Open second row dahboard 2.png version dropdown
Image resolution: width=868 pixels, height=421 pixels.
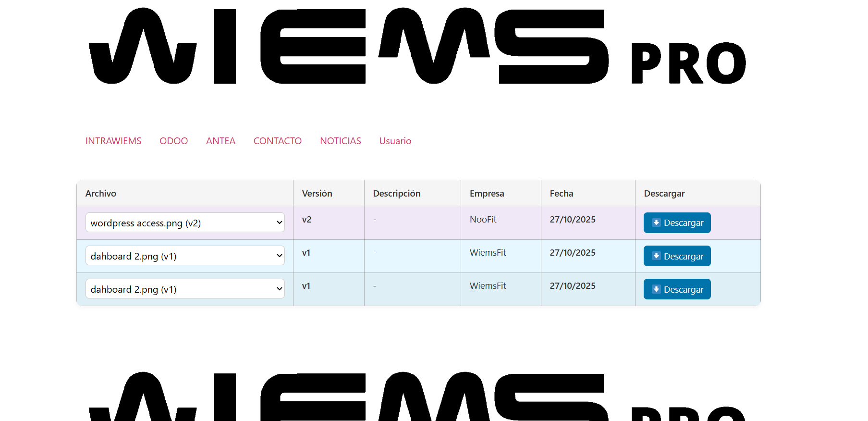pyautogui.click(x=185, y=256)
